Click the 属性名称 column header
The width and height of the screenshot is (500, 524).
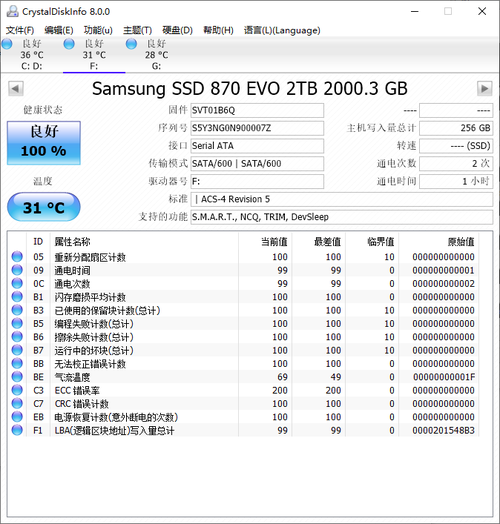144,241
